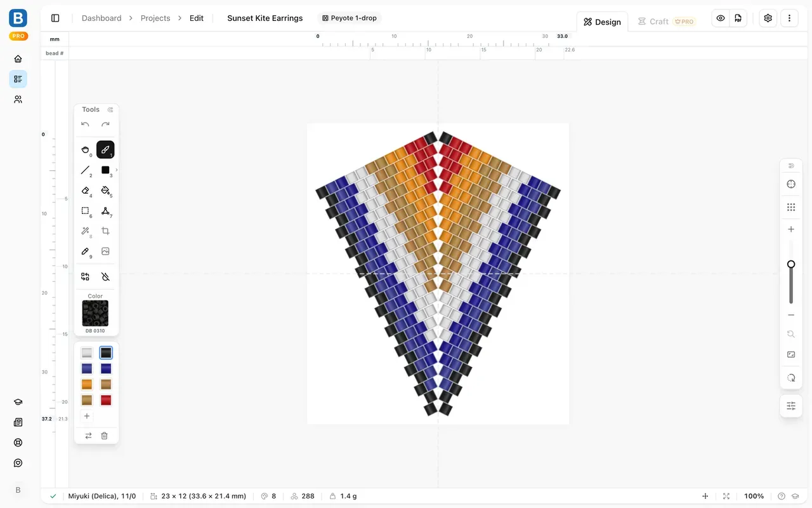Open the image import tool
The width and height of the screenshot is (812, 508).
[105, 251]
